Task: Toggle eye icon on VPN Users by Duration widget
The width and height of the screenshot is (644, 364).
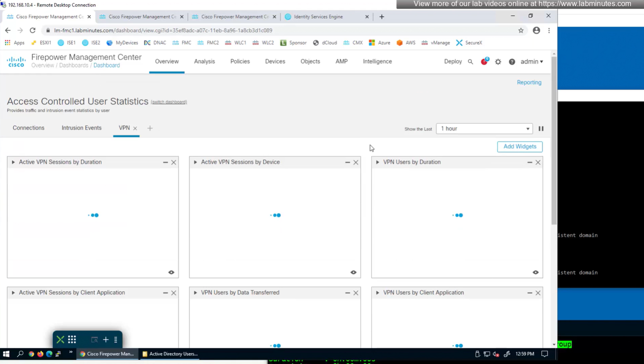Action: 536,273
